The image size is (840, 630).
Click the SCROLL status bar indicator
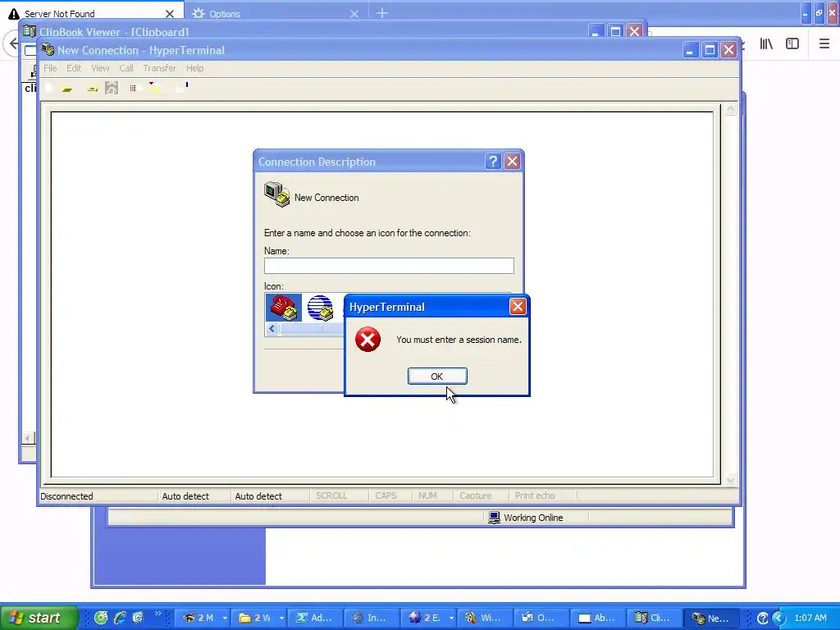click(x=331, y=495)
